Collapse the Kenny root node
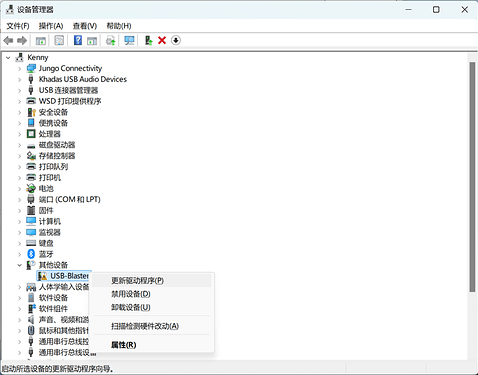 point(8,58)
